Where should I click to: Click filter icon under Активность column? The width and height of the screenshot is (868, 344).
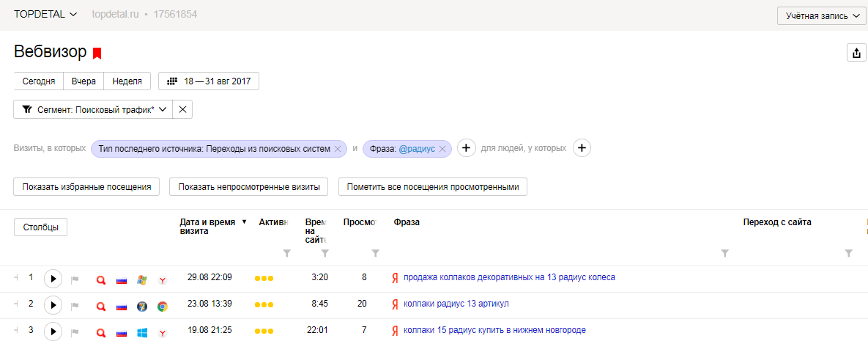pos(286,253)
